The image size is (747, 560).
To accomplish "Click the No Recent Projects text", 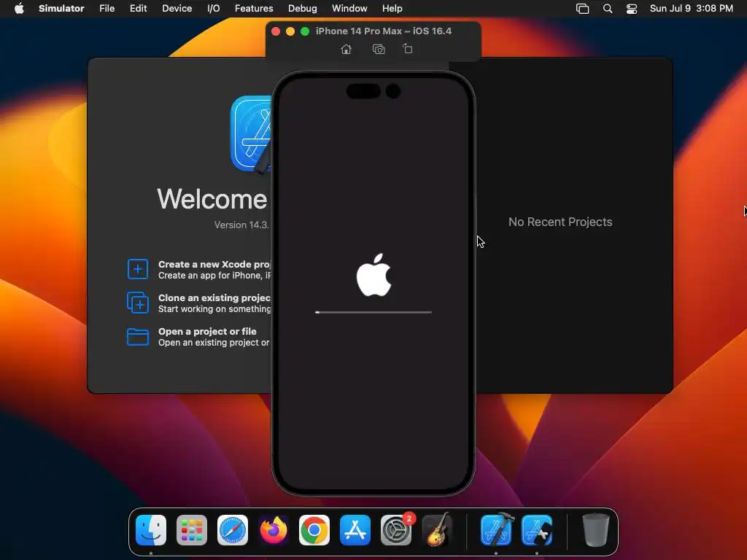I will (560, 222).
